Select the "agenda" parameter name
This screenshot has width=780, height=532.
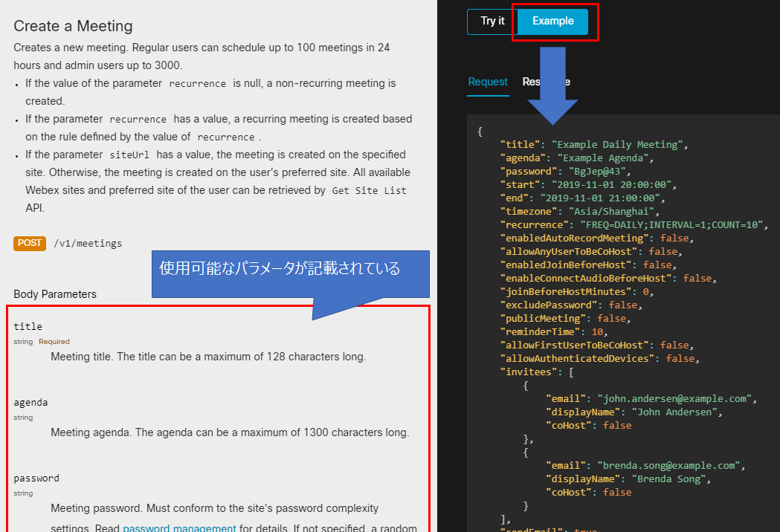click(30, 402)
